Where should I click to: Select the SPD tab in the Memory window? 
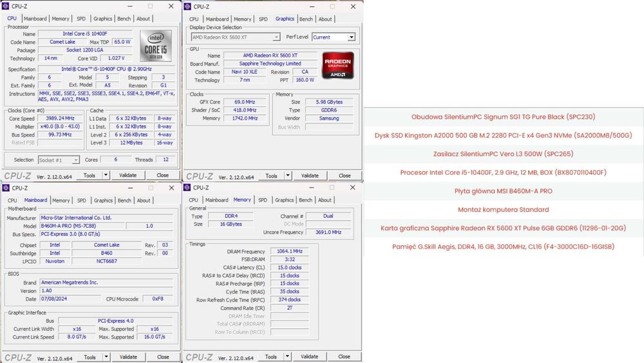263,200
